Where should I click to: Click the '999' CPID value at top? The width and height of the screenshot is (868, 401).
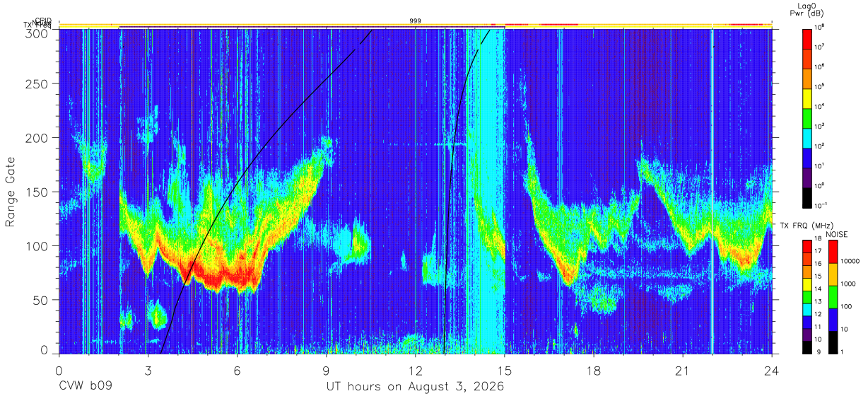(415, 21)
